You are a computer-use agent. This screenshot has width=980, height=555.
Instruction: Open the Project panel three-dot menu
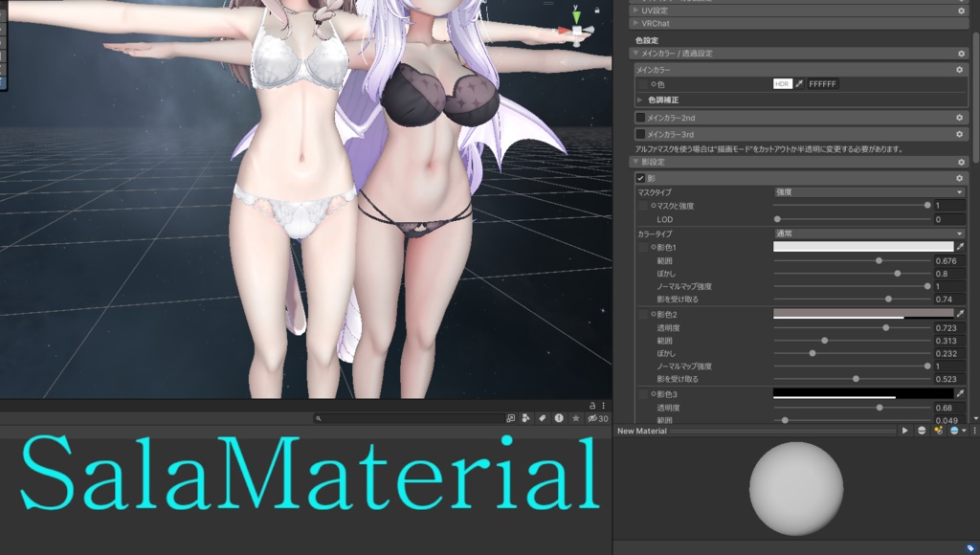click(603, 406)
